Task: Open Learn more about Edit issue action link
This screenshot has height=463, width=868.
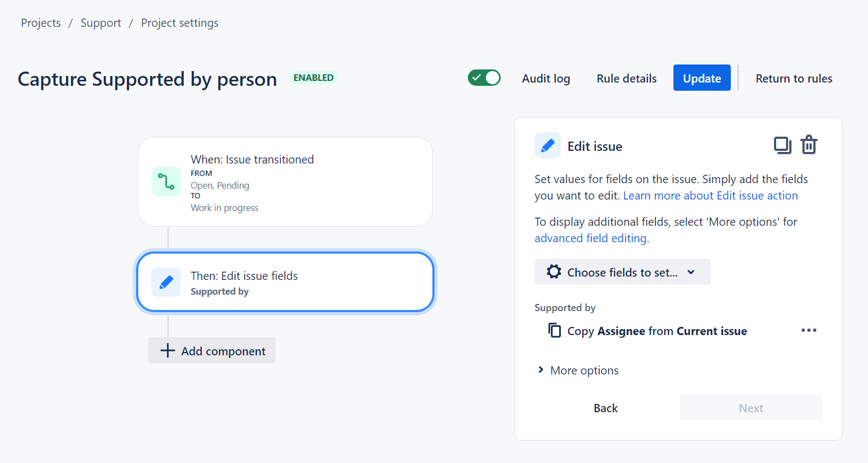Action: 710,196
